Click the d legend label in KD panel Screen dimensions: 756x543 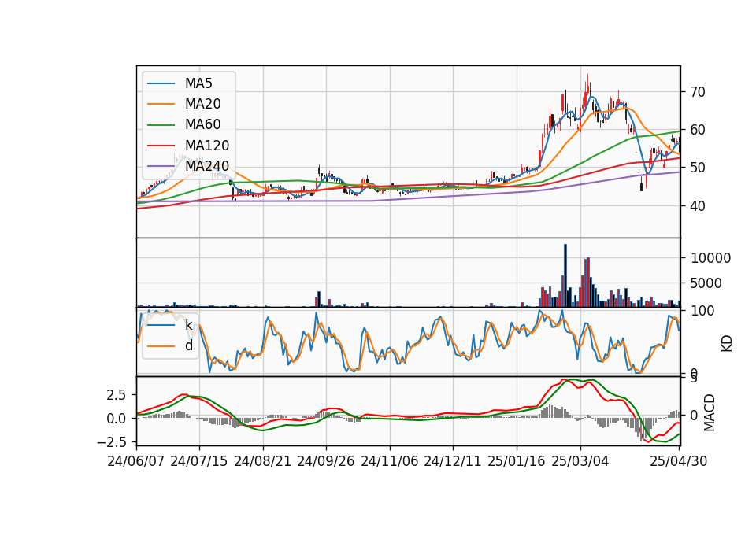click(189, 345)
